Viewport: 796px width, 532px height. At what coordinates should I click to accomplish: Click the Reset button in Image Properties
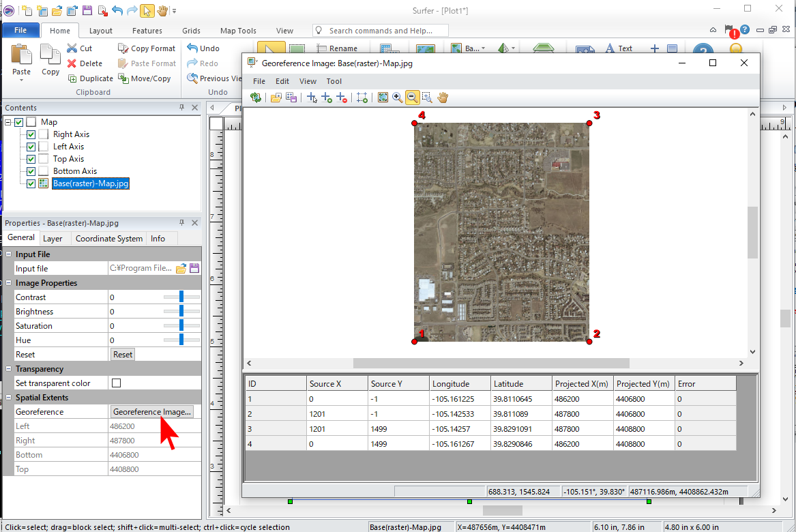123,355
